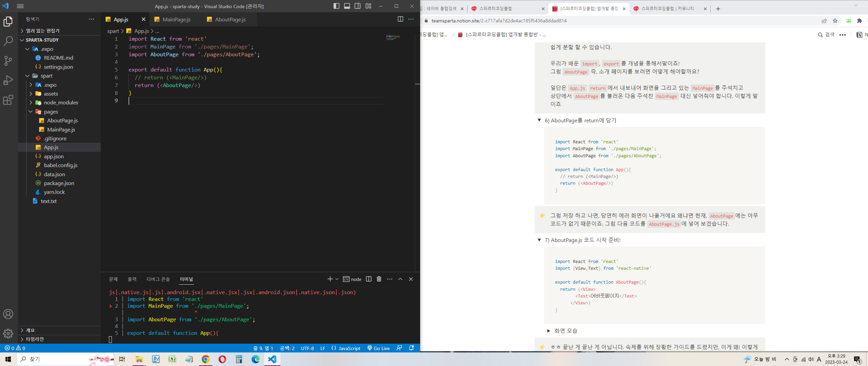Screen dimensions: 868x366
Task: Expand the Outline section
Action: coord(59,330)
